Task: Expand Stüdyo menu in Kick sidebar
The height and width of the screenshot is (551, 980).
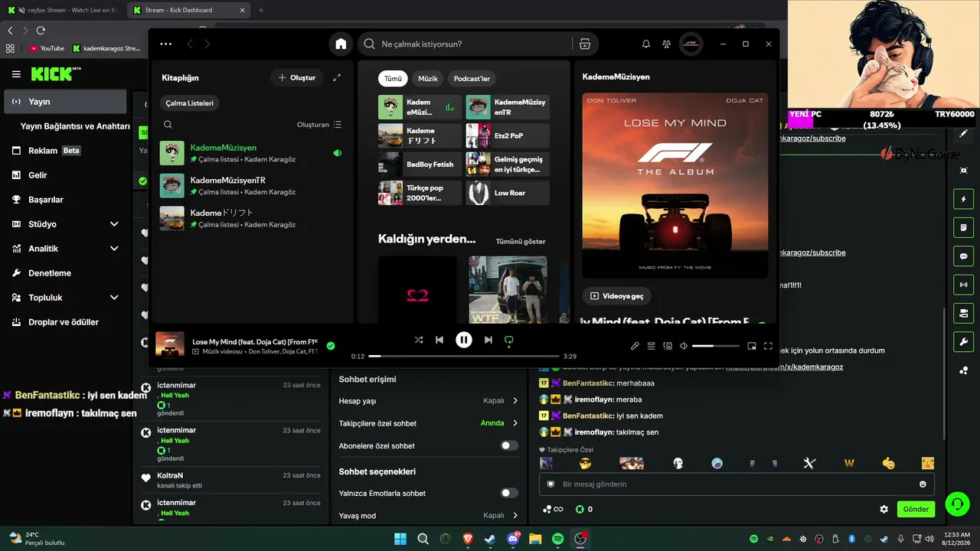Action: (x=66, y=224)
